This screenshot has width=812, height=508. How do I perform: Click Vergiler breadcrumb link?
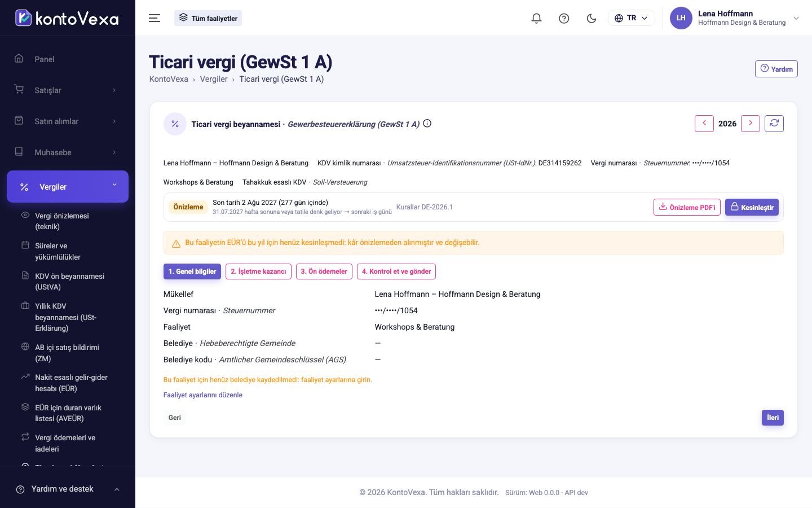point(214,79)
